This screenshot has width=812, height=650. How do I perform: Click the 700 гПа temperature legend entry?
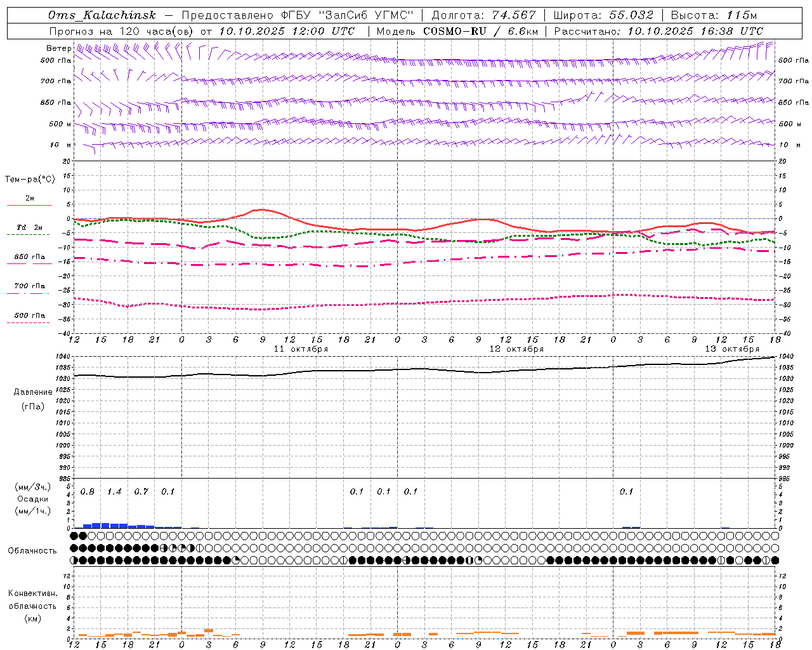[x=29, y=286]
